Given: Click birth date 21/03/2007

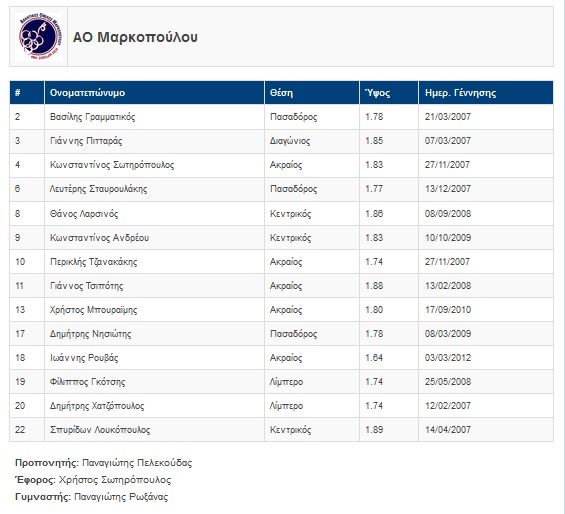Looking at the screenshot, I should tap(448, 117).
